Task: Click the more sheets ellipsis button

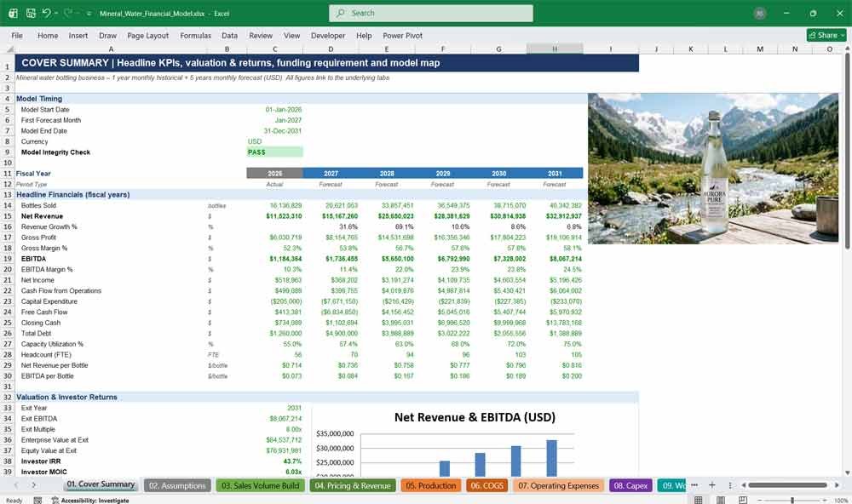Action: [x=694, y=485]
